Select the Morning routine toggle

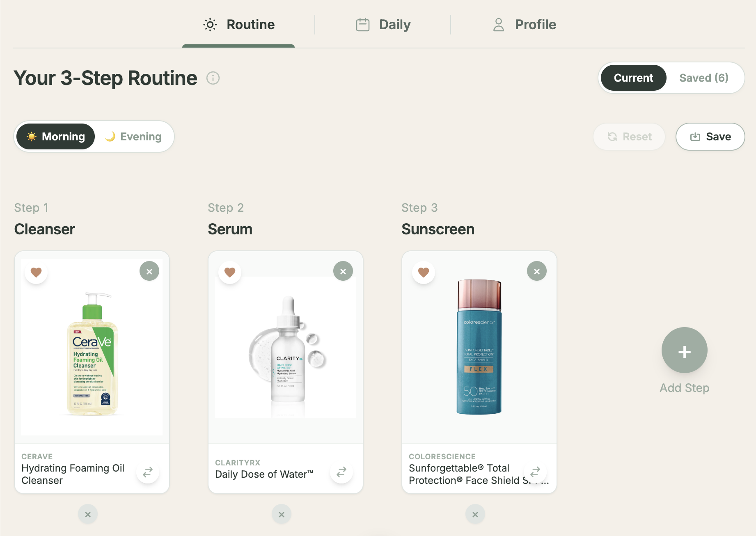pyautogui.click(x=55, y=136)
